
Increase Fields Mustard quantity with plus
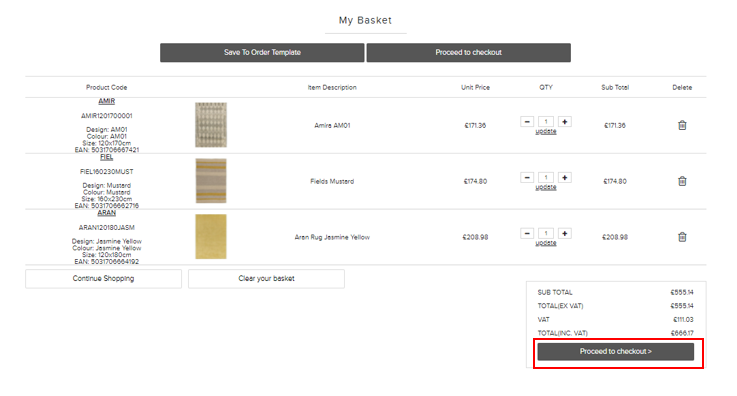(565, 178)
